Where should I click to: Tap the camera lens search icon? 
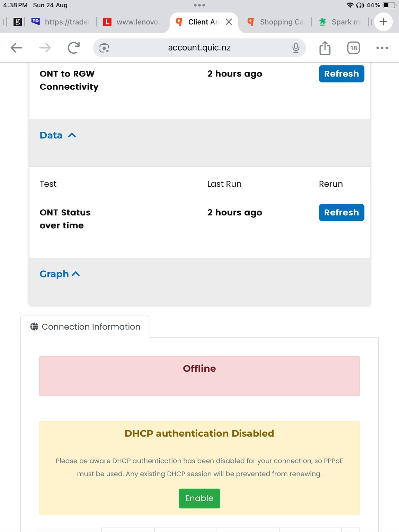click(x=104, y=48)
